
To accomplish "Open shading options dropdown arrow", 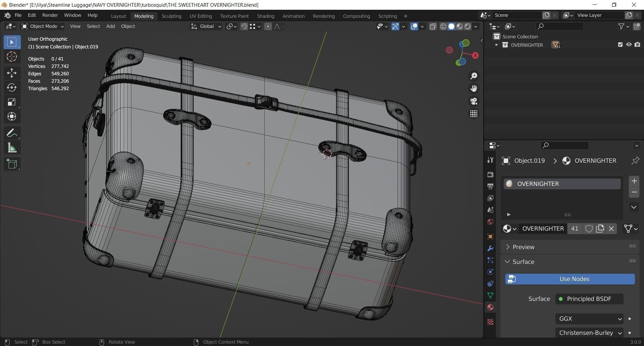I will pos(476,26).
